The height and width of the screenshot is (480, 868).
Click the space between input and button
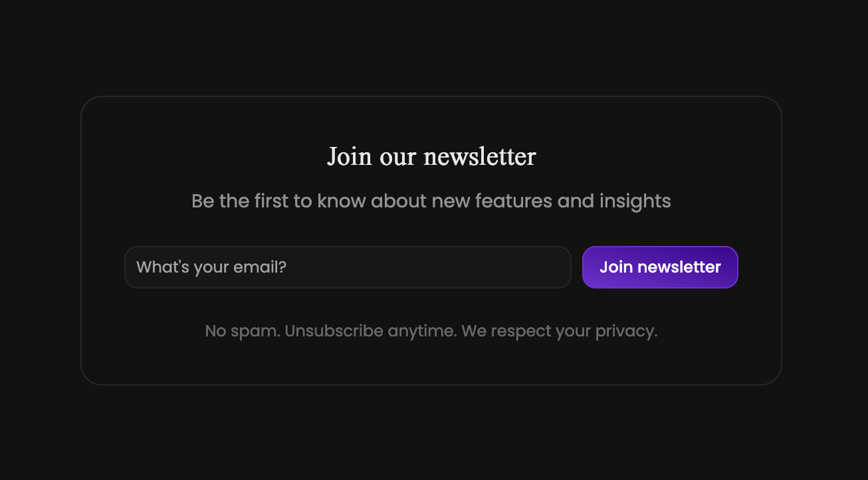pyautogui.click(x=576, y=267)
